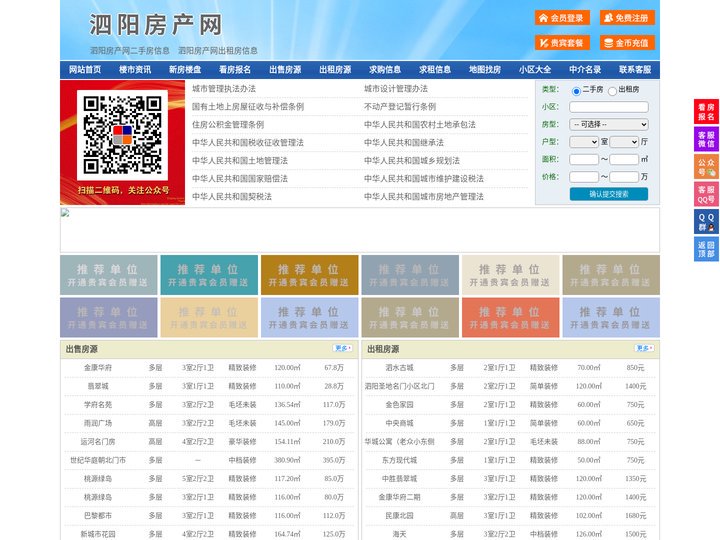Open the 学府名苑 sale listing
The image size is (720, 540).
98,405
